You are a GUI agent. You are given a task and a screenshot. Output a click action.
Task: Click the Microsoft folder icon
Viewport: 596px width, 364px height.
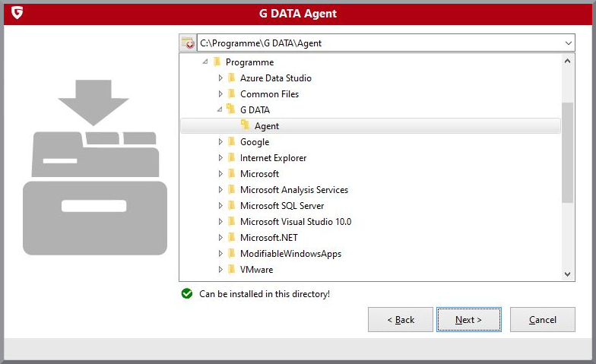point(231,173)
